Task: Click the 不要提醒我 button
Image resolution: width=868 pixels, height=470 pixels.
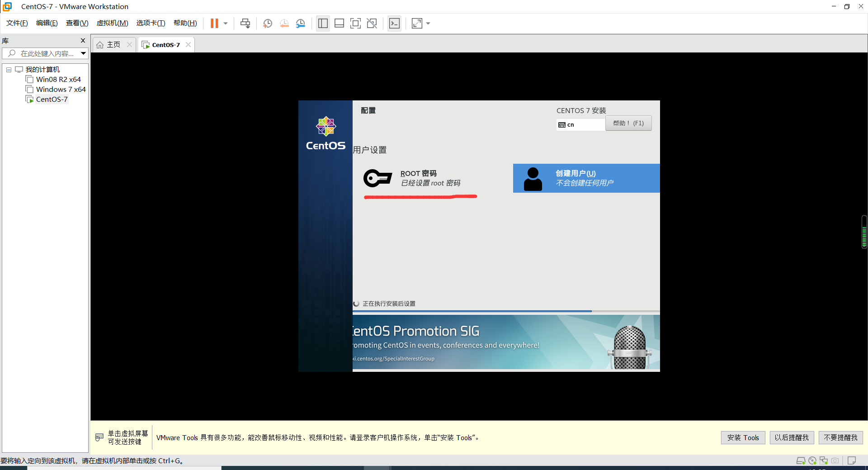Action: click(x=840, y=437)
